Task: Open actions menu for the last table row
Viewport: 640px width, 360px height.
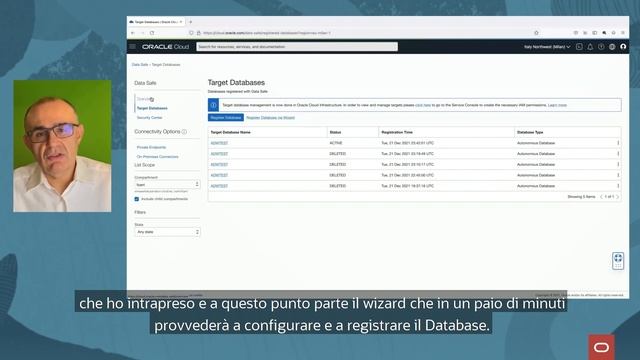Action: pyautogui.click(x=618, y=186)
